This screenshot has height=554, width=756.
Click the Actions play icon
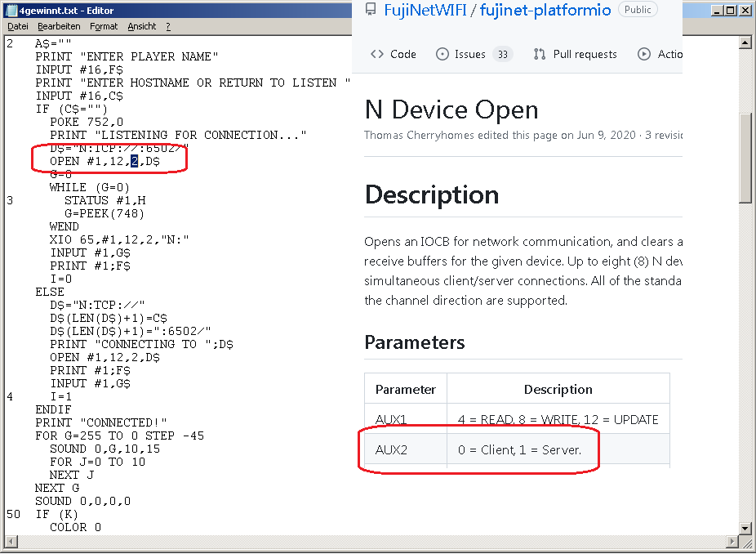[644, 54]
